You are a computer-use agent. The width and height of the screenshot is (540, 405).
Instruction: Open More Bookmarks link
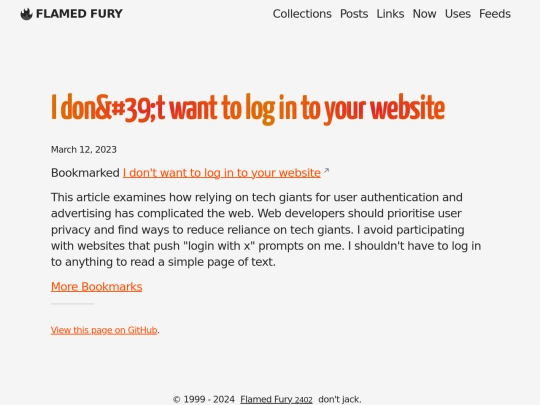click(x=96, y=287)
